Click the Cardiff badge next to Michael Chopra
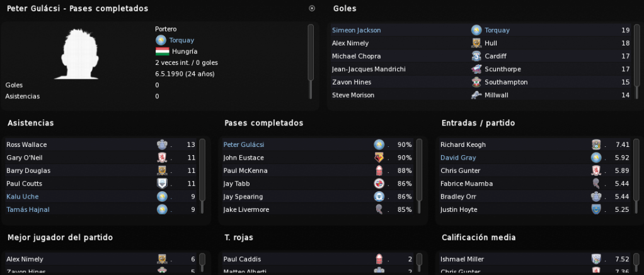644x275 pixels. click(x=476, y=56)
